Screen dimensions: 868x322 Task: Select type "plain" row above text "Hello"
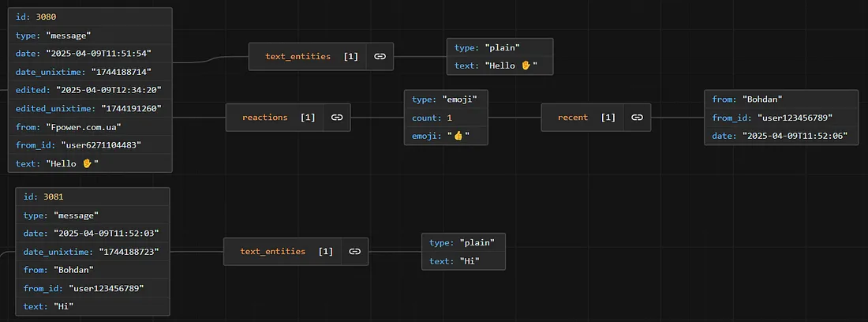pos(499,47)
